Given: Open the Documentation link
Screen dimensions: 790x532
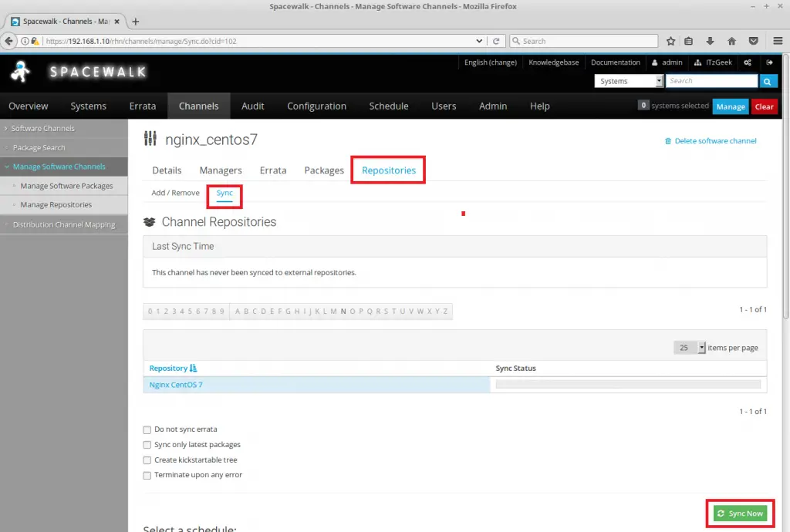Looking at the screenshot, I should [615, 62].
